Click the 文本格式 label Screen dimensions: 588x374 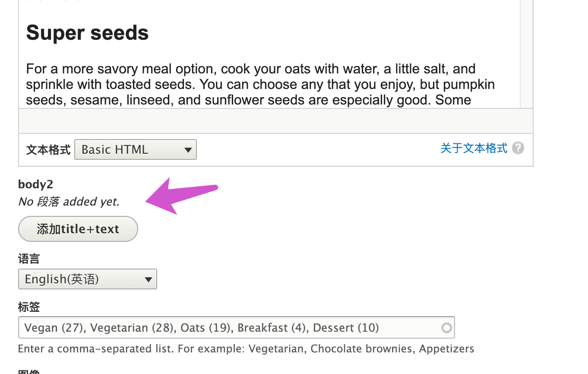point(48,150)
